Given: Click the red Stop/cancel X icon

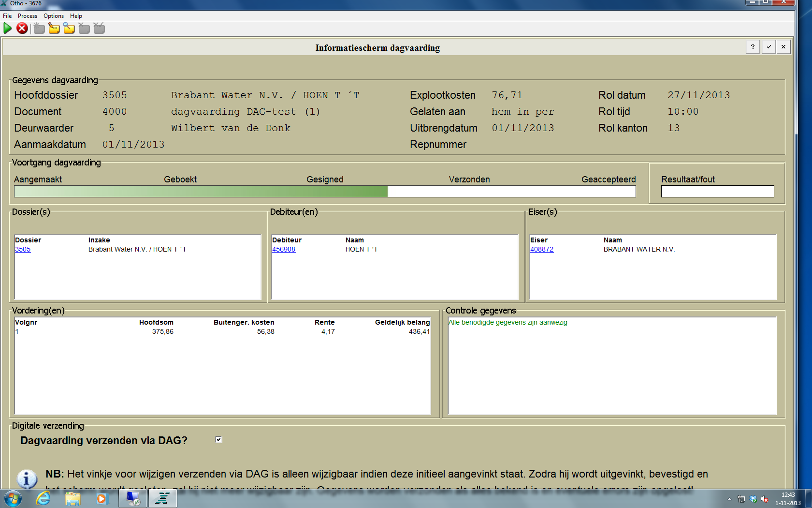Looking at the screenshot, I should pos(22,29).
